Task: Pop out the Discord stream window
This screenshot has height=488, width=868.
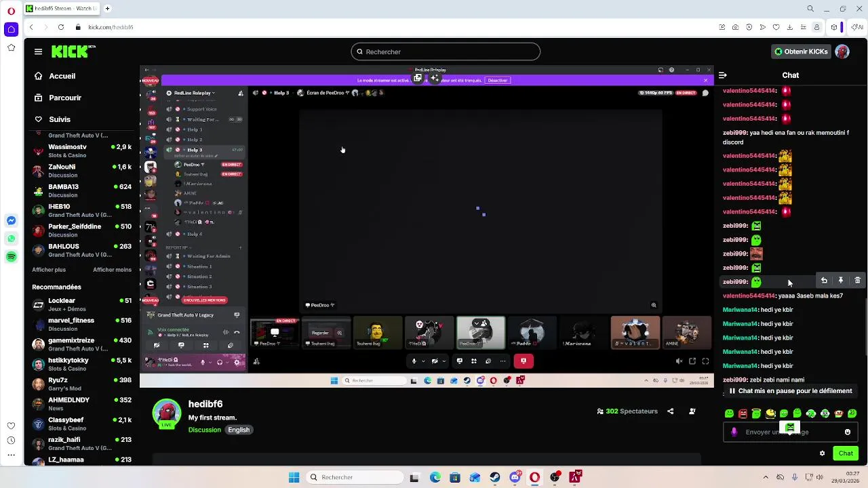Action: coord(692,361)
